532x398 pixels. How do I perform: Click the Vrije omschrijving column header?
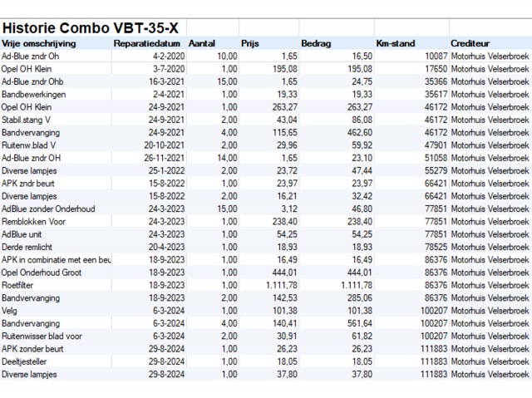tap(40, 42)
